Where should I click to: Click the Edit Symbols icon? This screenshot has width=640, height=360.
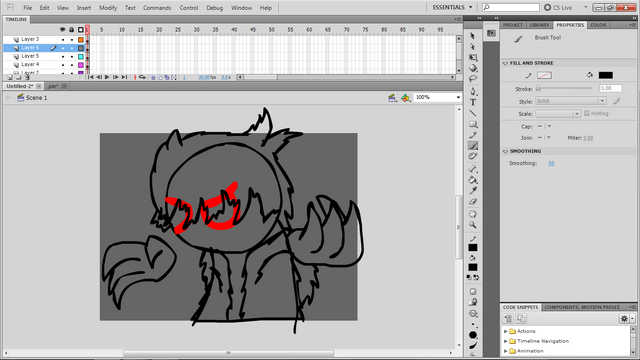click(x=405, y=98)
